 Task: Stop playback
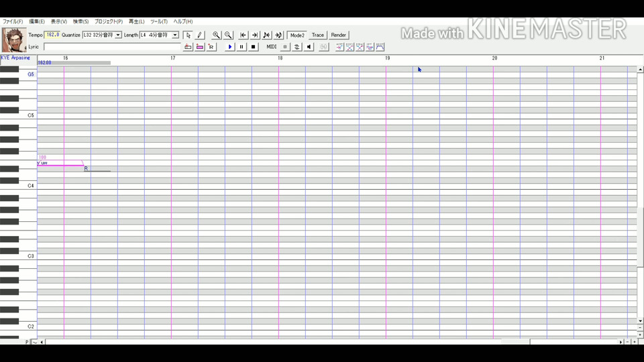[254, 47]
